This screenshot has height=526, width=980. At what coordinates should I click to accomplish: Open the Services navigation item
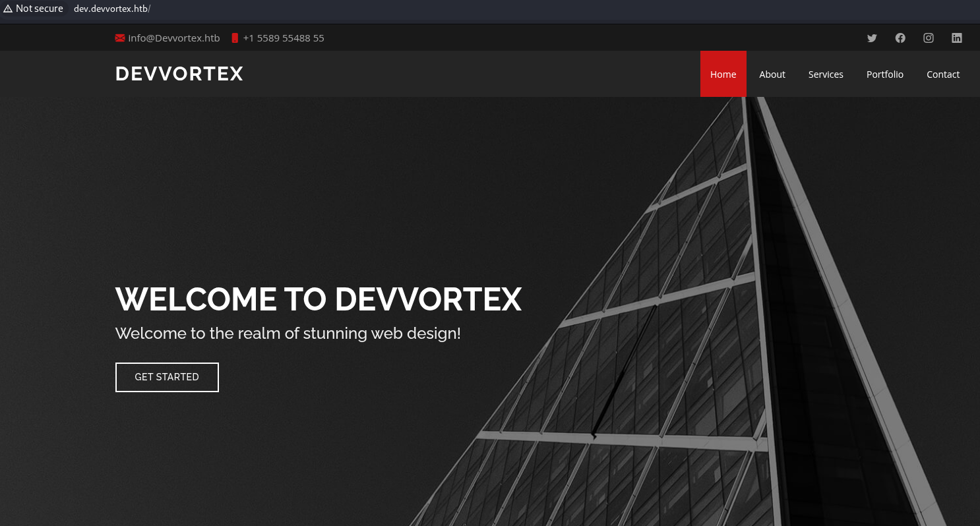coord(826,74)
